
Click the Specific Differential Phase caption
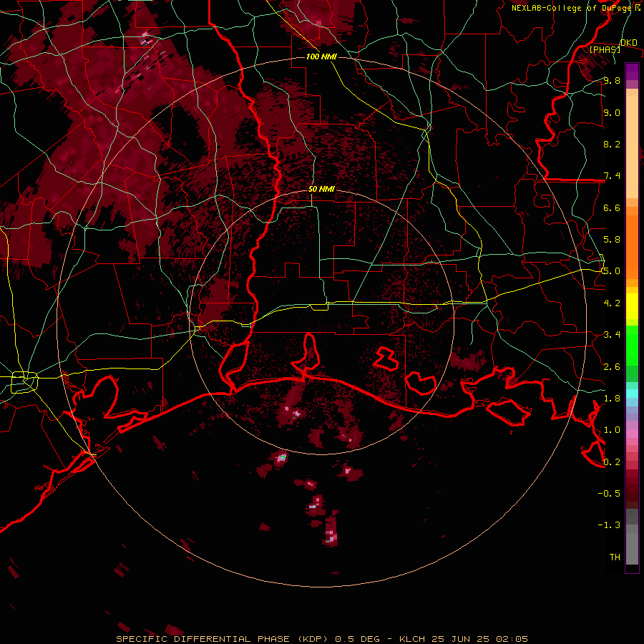pos(322,639)
